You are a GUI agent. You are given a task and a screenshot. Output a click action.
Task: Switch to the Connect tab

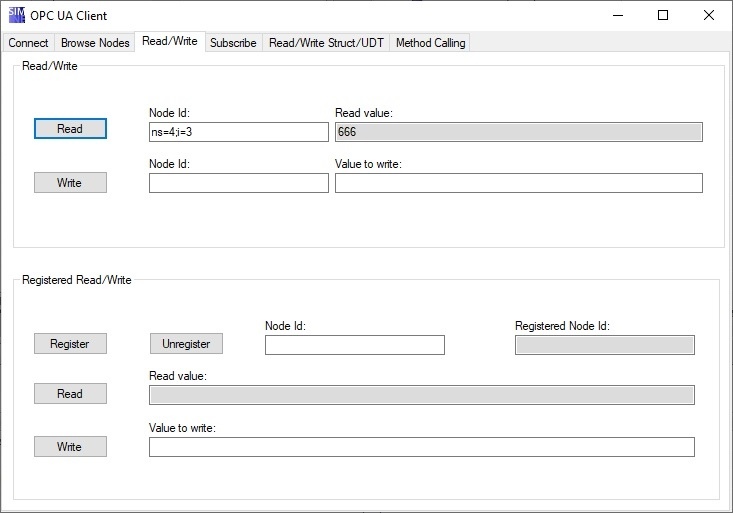click(28, 43)
